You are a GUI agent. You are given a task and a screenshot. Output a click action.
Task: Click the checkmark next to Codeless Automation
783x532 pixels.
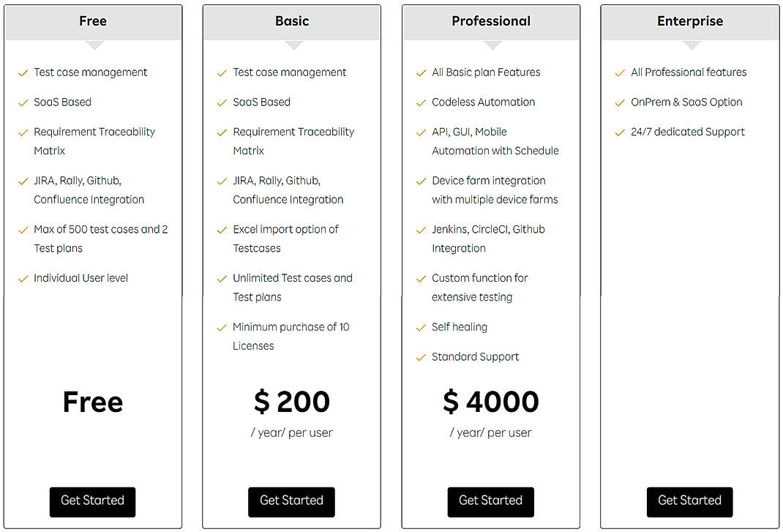coord(421,102)
